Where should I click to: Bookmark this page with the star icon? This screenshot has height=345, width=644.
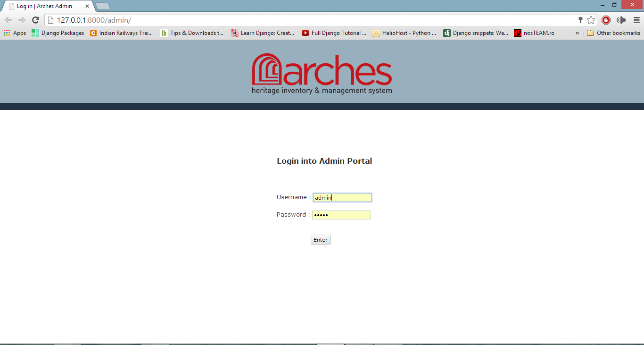click(591, 20)
